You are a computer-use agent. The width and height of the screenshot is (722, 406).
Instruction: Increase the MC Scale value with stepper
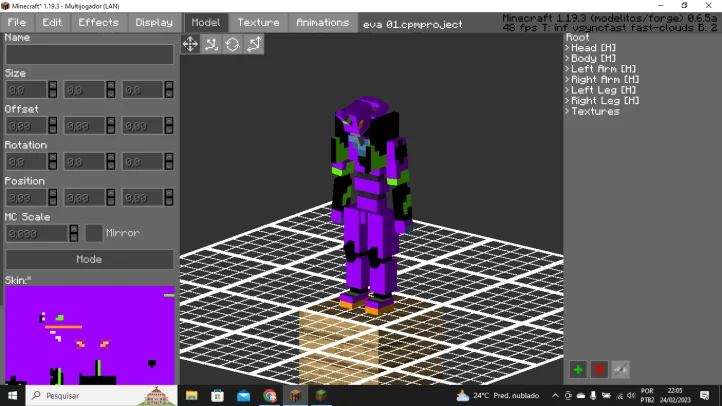point(74,229)
